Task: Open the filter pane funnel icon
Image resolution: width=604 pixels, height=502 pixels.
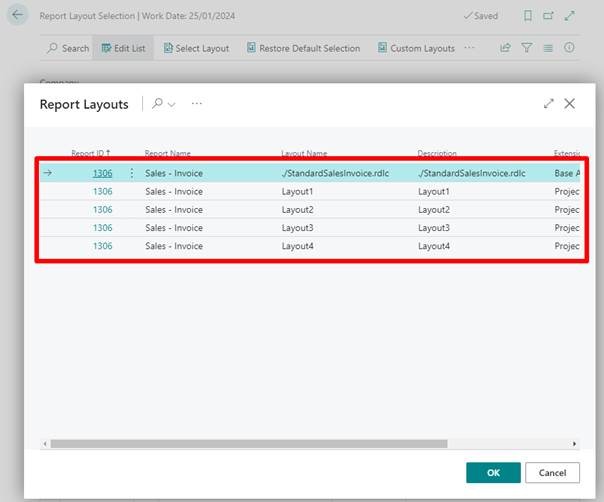Action: pos(527,48)
